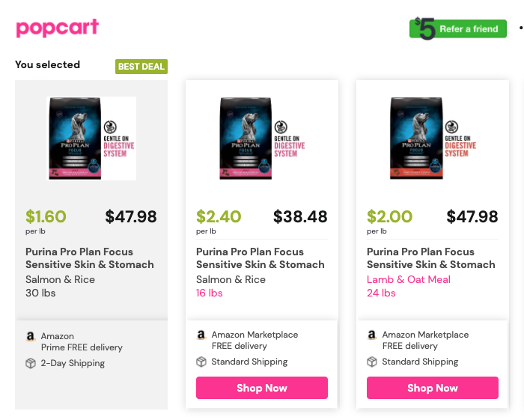Open the Lamb & Oat Meal product image
Image resolution: width=524 pixels, height=420 pixels.
[433, 139]
